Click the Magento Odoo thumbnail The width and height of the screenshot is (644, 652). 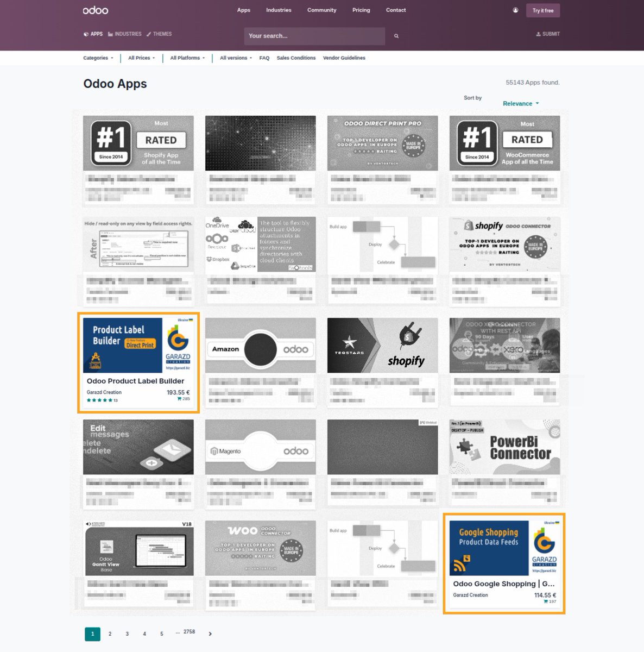pyautogui.click(x=260, y=447)
